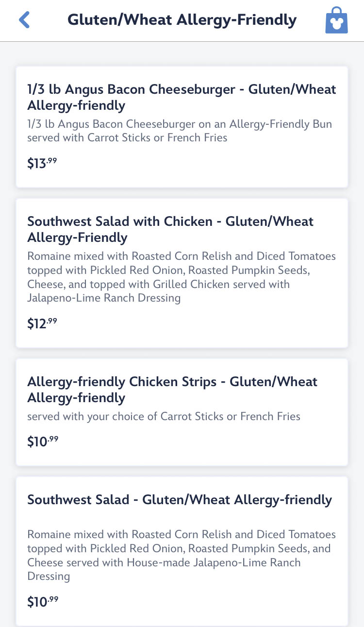Screen dimensions: 364x627
Task: Click the Gluten/Wheat Allergy-Friendly page title
Action: click(x=182, y=20)
